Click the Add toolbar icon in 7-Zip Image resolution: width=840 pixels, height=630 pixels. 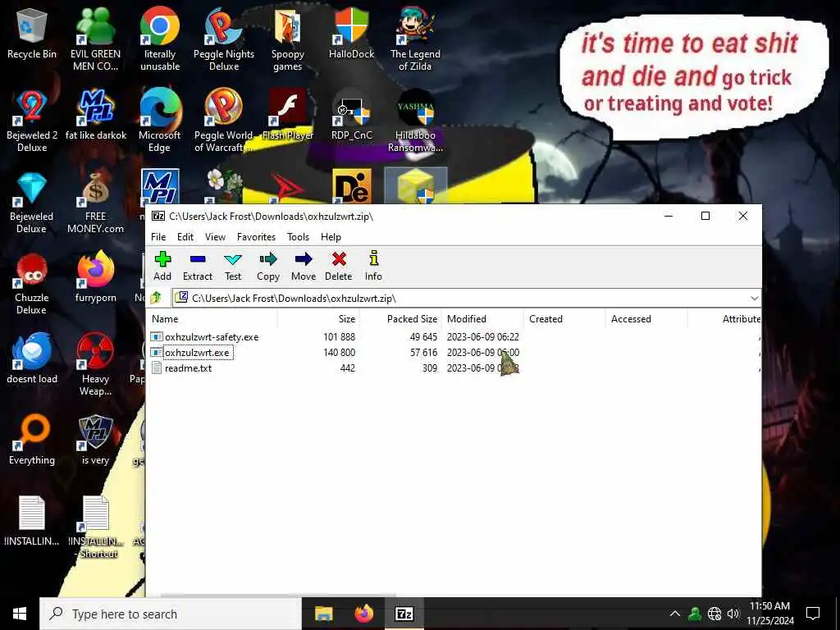162,266
